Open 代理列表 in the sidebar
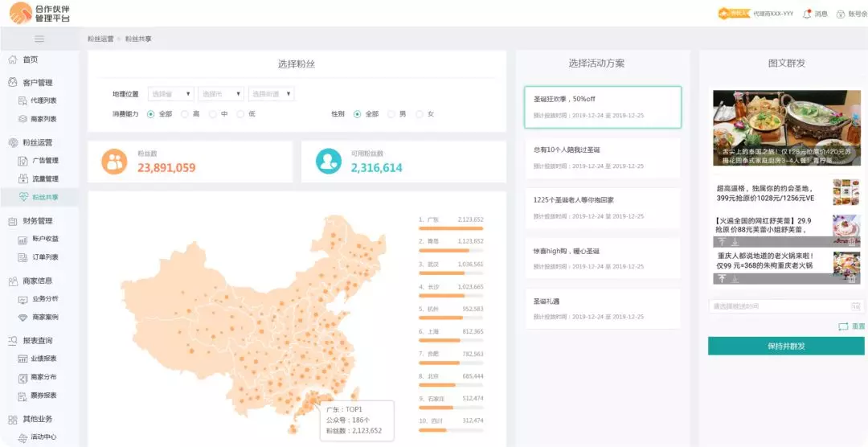 [38, 100]
